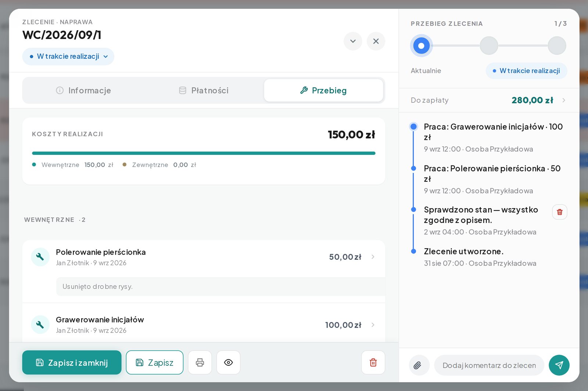
Task: Click the '100,00 zł' engraving cost
Action: coord(343,325)
